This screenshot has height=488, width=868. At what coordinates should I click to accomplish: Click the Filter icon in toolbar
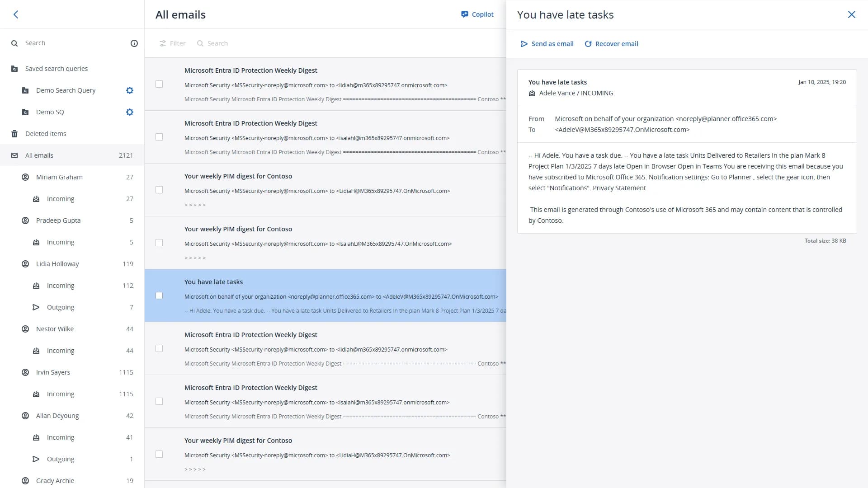(x=163, y=43)
